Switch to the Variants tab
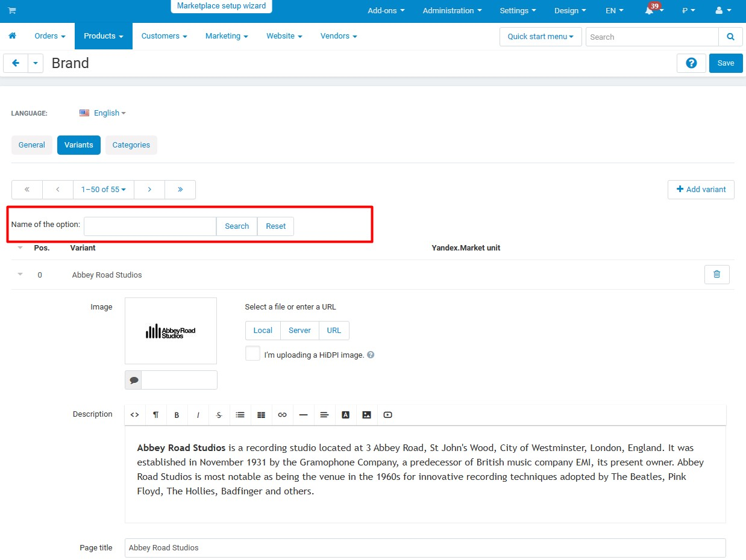 pyautogui.click(x=79, y=145)
